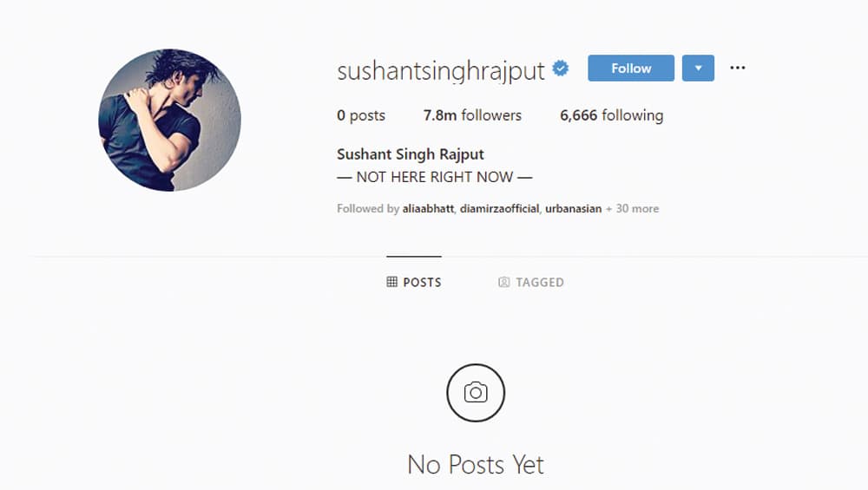Open the three-dot more options menu
Viewport: 868px width, 490px height.
737,68
